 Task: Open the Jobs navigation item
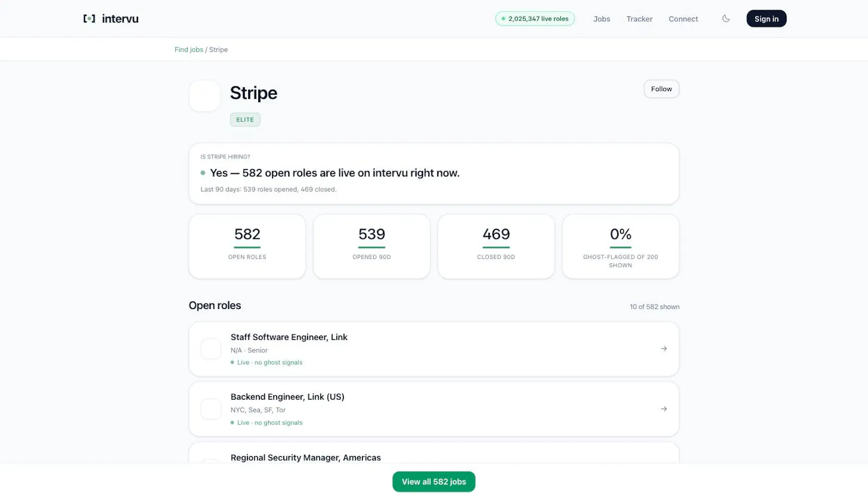602,19
